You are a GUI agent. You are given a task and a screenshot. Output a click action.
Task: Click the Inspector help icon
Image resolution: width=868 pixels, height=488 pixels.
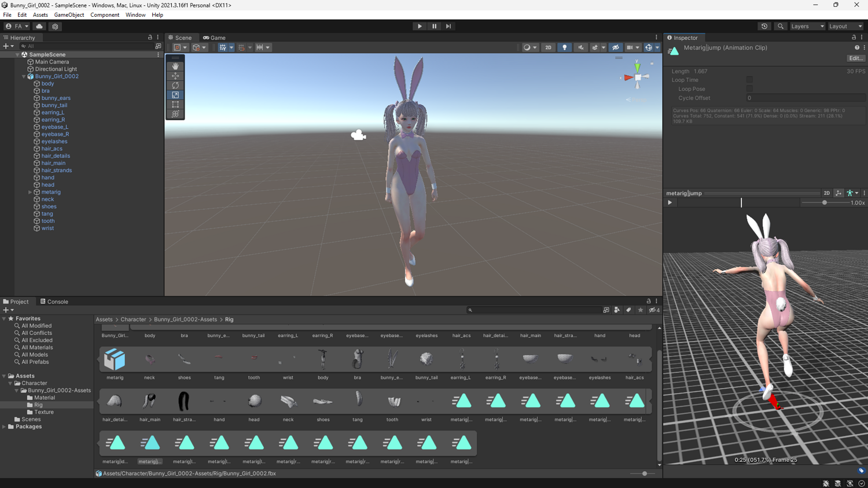click(x=857, y=47)
